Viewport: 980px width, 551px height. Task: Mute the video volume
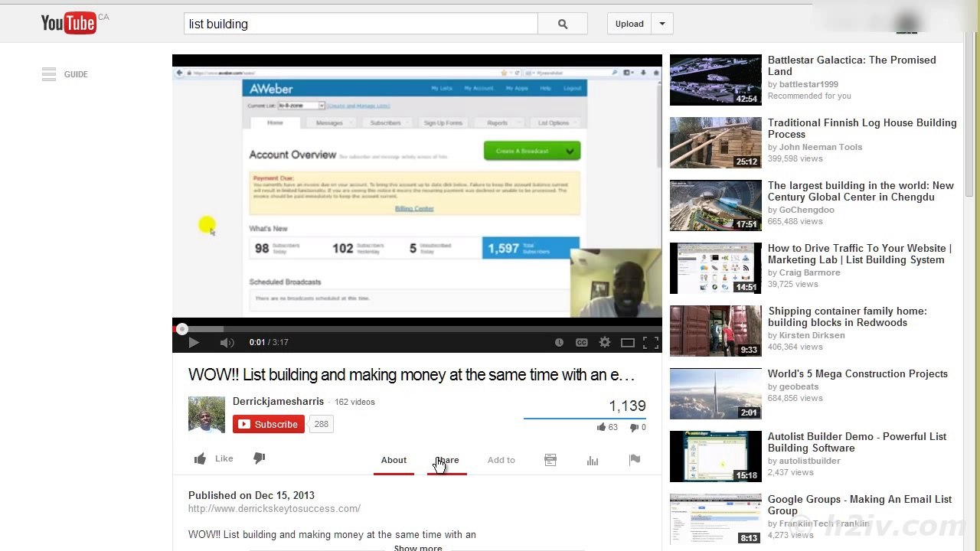tap(227, 343)
